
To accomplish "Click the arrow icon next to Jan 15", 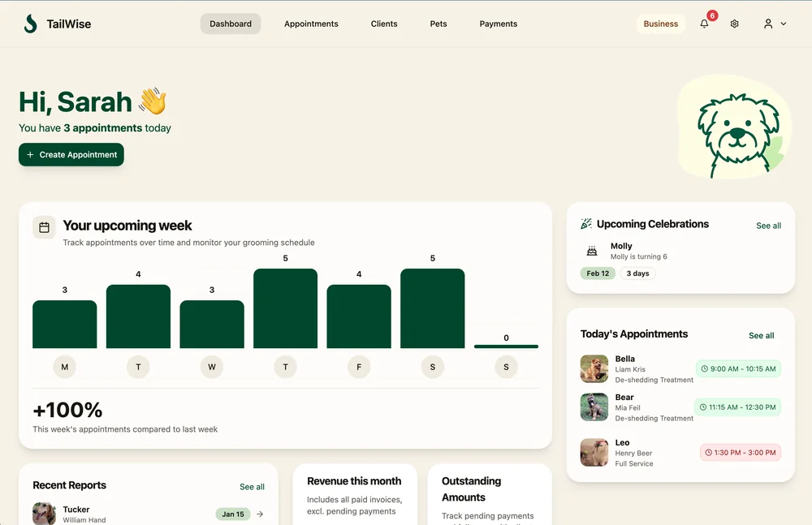I will point(260,514).
